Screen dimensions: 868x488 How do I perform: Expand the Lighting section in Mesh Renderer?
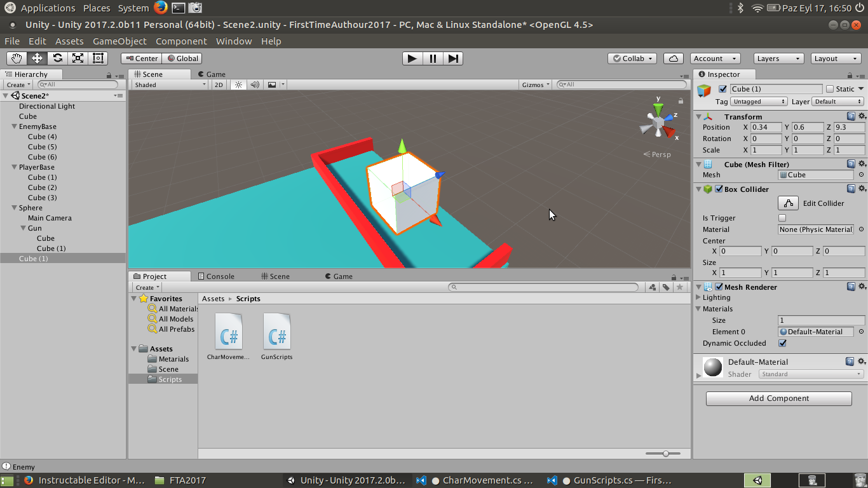pyautogui.click(x=698, y=297)
